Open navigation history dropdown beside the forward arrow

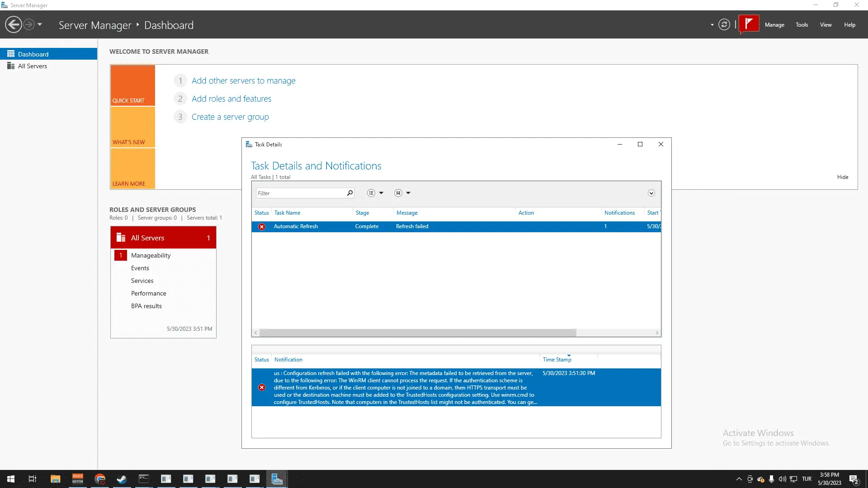[x=40, y=24]
